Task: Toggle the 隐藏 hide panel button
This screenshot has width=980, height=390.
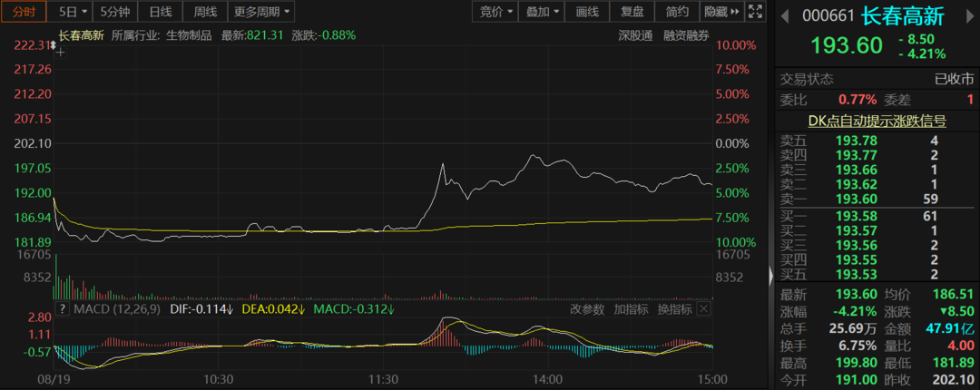Action: 719,12
